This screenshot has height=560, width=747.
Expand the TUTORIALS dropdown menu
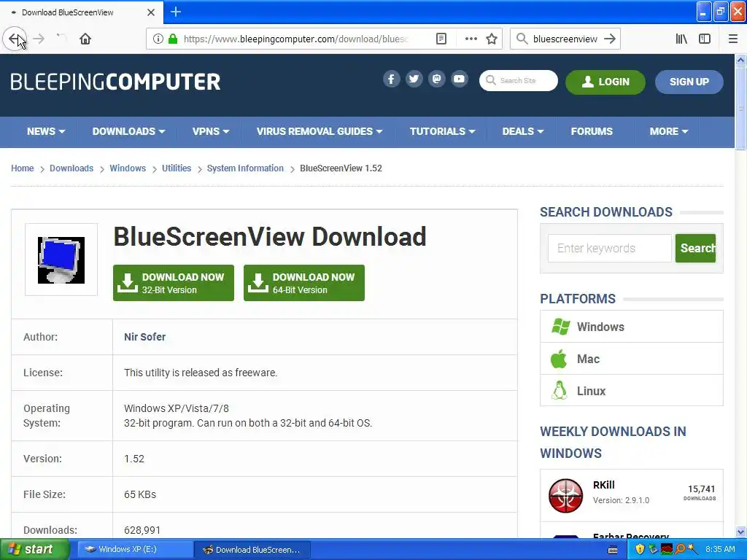coord(442,131)
